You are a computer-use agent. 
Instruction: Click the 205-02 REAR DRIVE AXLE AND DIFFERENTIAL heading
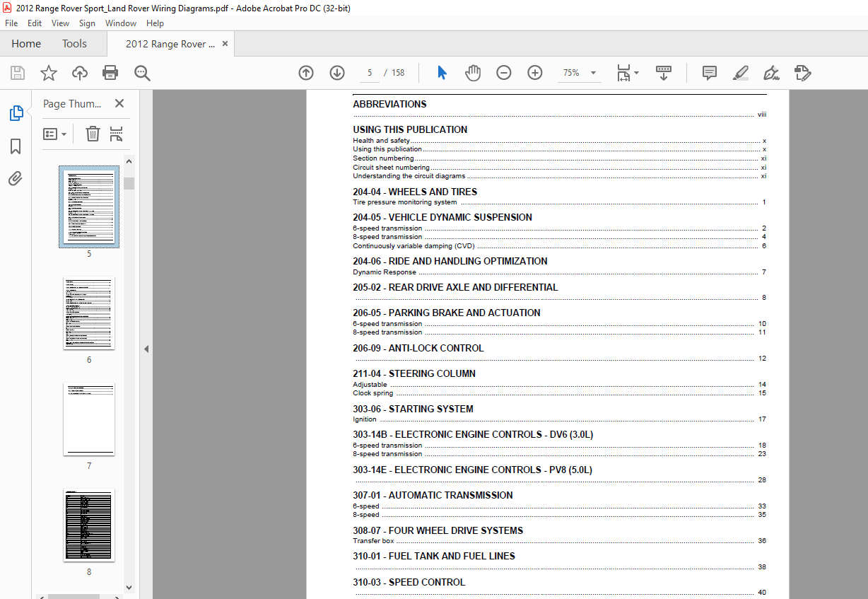click(456, 287)
